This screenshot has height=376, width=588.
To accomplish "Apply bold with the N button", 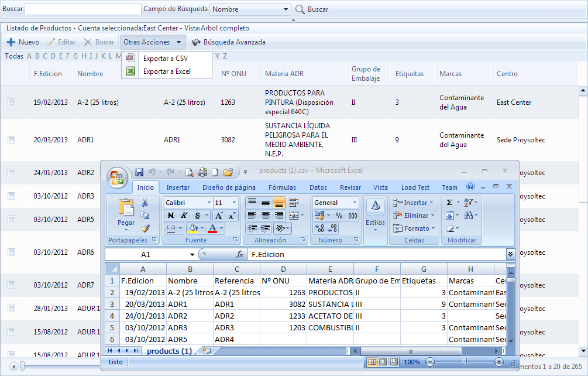I will click(x=171, y=216).
